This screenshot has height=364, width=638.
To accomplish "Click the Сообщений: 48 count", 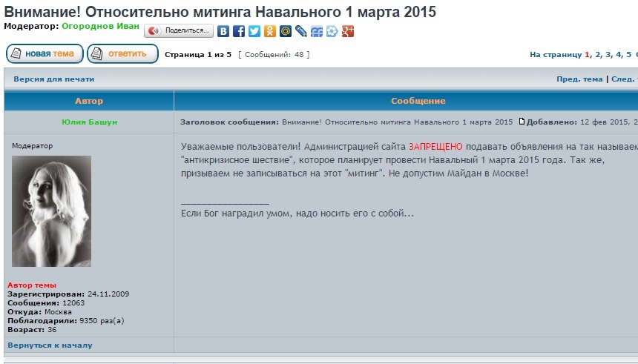I will (x=274, y=55).
